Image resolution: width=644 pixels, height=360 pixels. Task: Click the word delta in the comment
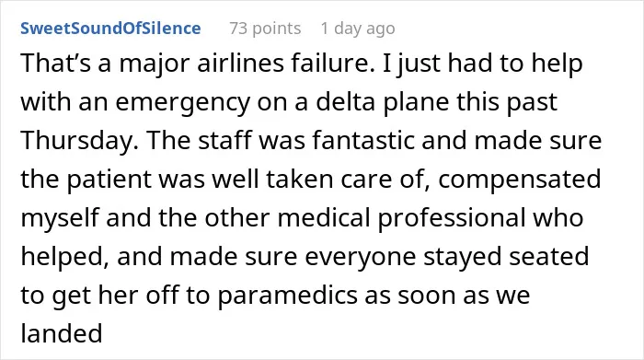(x=345, y=102)
